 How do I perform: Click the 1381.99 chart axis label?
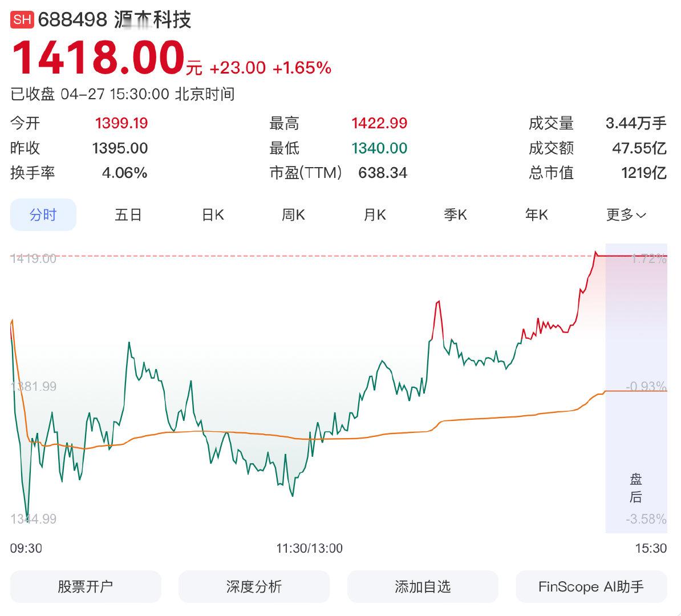[34, 386]
